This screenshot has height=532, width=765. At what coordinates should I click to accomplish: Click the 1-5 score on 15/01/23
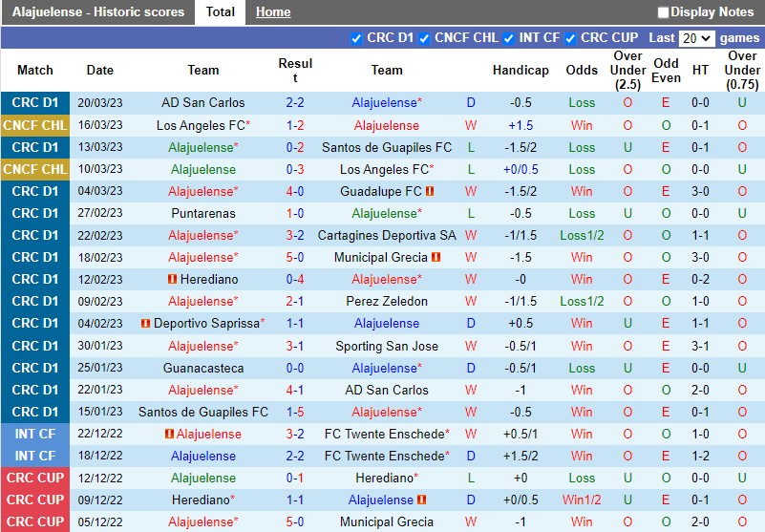click(x=295, y=412)
